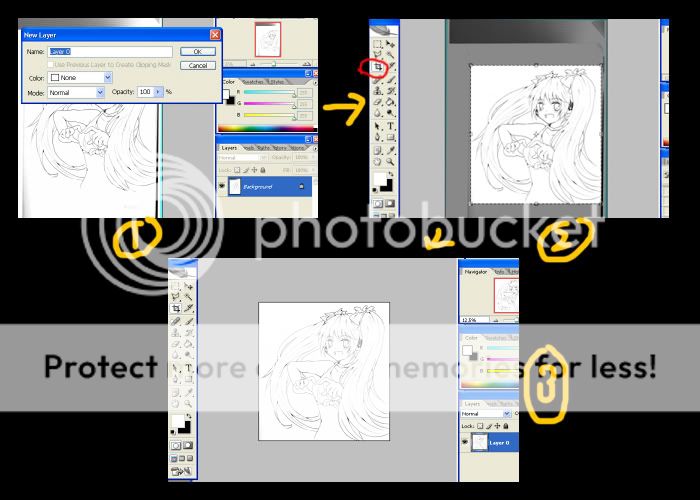The height and width of the screenshot is (500, 700).
Task: Select the Magic Wand tool in the top-right toolbox
Action: click(x=390, y=55)
